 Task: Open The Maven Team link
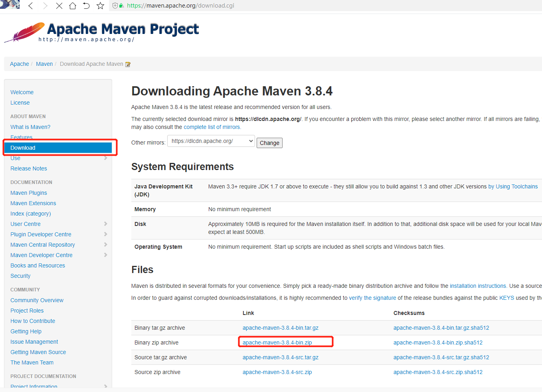(x=32, y=362)
